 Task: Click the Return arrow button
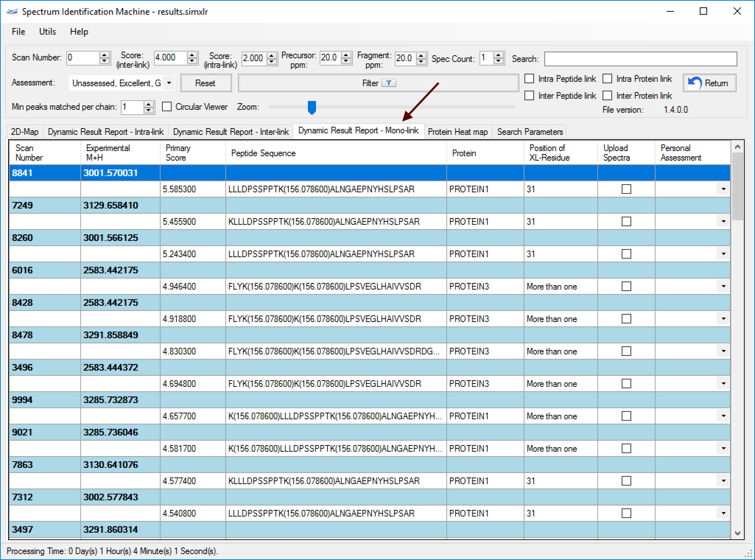click(709, 83)
